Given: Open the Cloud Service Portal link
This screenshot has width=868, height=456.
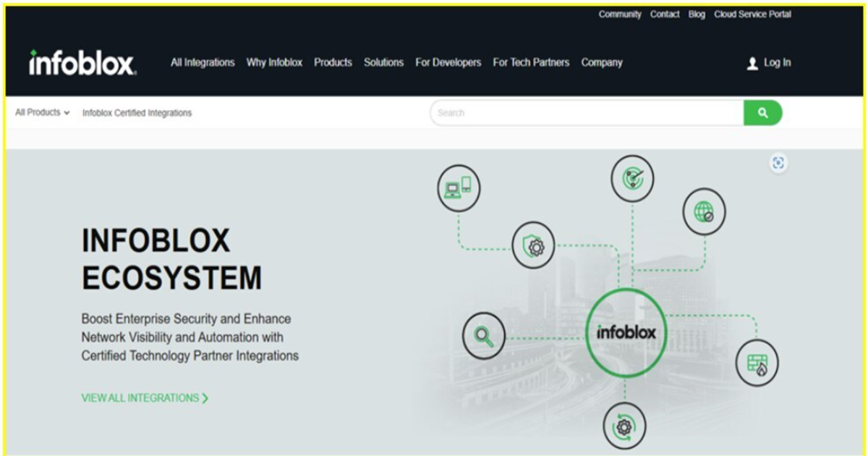Looking at the screenshot, I should (752, 14).
